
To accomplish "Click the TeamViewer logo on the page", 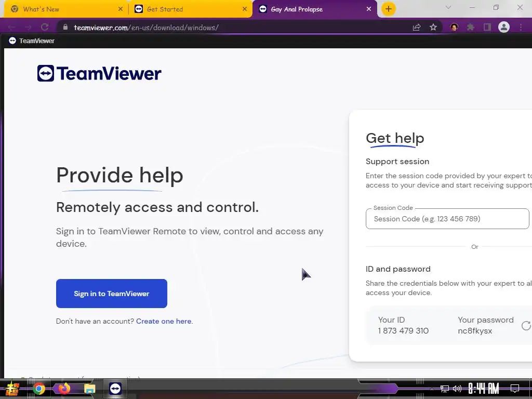I will 99,73.
